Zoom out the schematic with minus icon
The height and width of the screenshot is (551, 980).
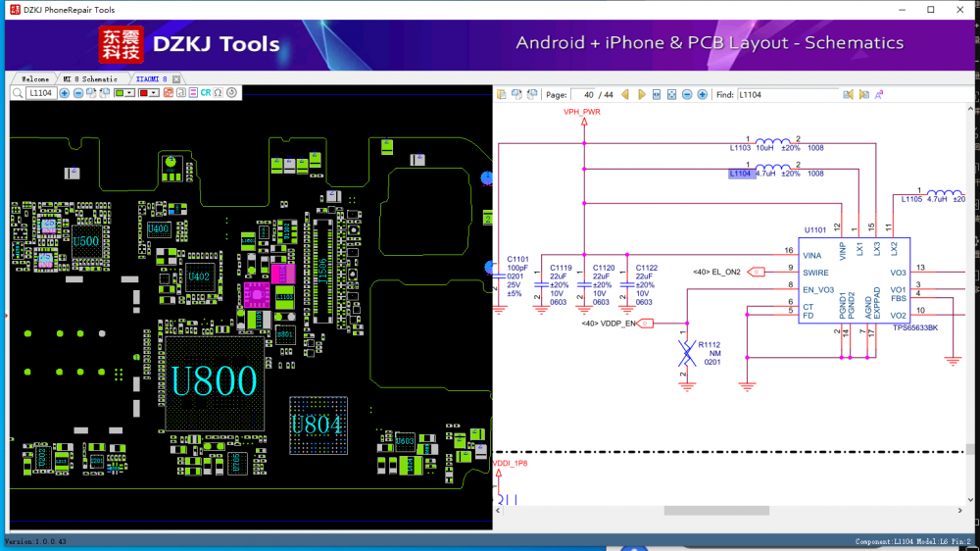pyautogui.click(x=687, y=94)
